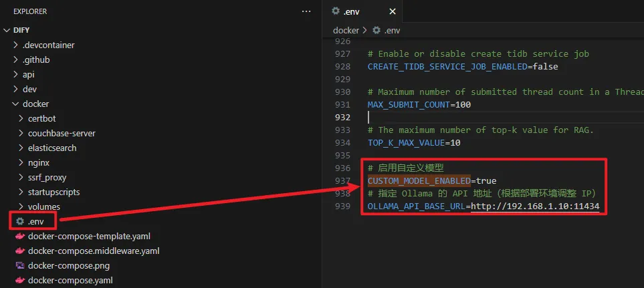Click the Docker icon beside docker-compose-template.yaml
This screenshot has width=644, height=288.
coord(20,236)
